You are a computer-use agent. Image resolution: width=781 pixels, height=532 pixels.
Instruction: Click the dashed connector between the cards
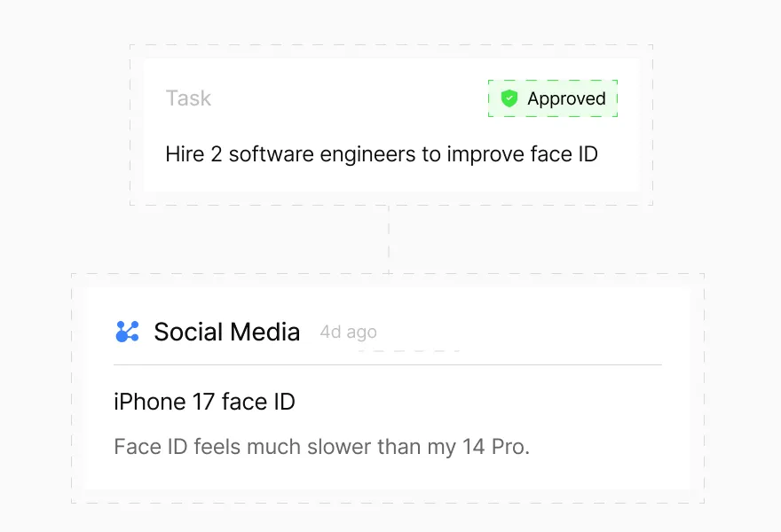tap(389, 235)
